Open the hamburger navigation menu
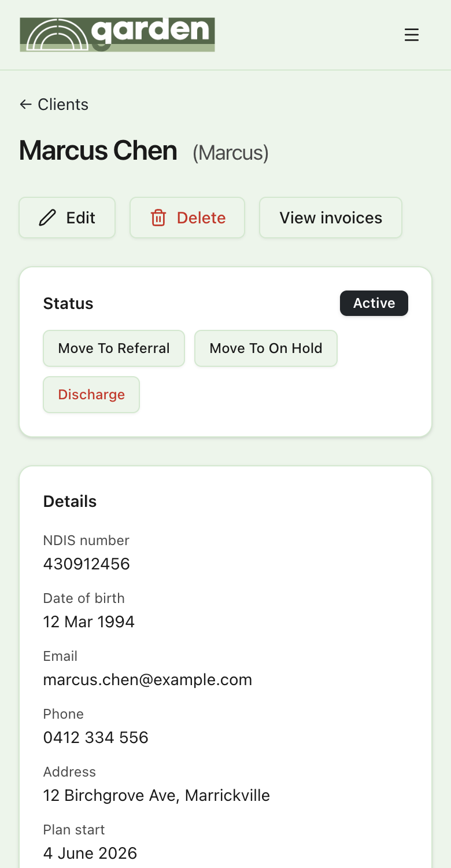Viewport: 451px width, 868px height. coord(411,35)
